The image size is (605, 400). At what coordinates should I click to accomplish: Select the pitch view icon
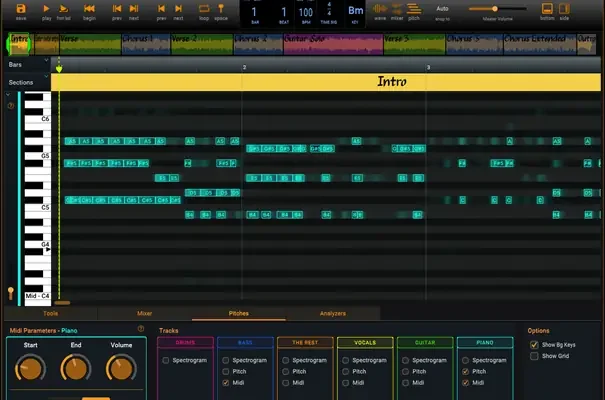(414, 9)
